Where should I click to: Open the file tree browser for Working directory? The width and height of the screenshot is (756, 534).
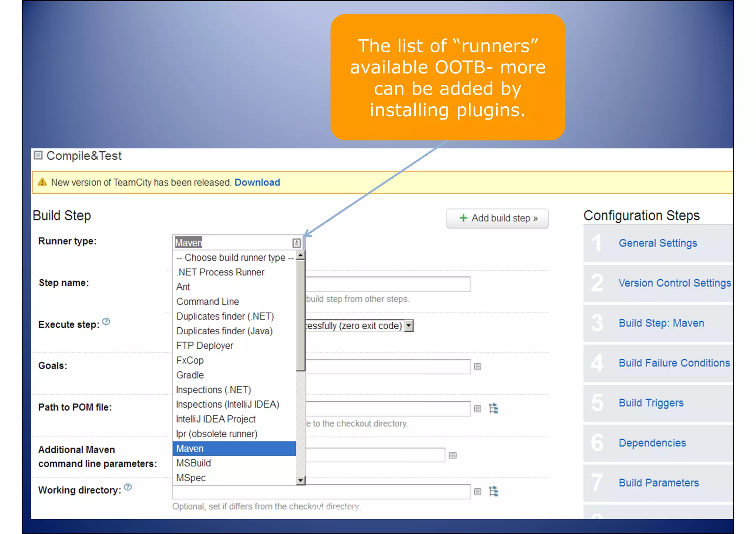tap(494, 492)
